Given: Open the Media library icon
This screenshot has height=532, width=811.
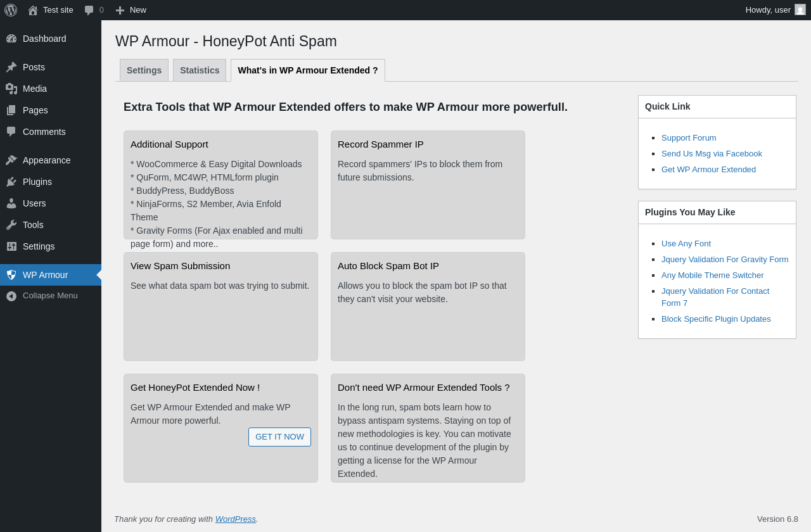Looking at the screenshot, I should [11, 89].
